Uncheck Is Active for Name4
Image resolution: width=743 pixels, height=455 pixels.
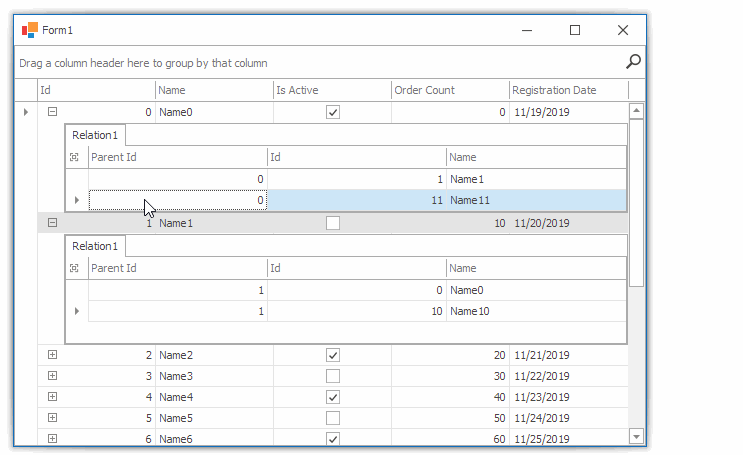click(x=333, y=397)
